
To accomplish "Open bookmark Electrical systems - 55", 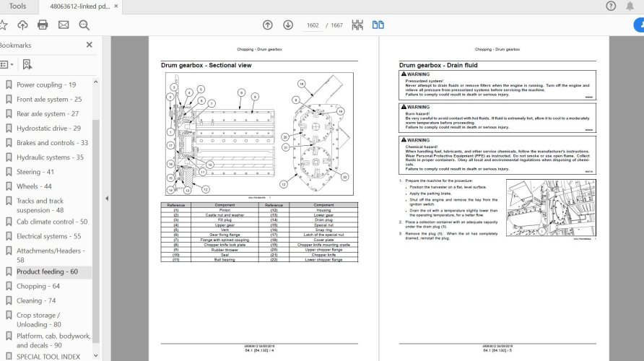I will coord(48,236).
